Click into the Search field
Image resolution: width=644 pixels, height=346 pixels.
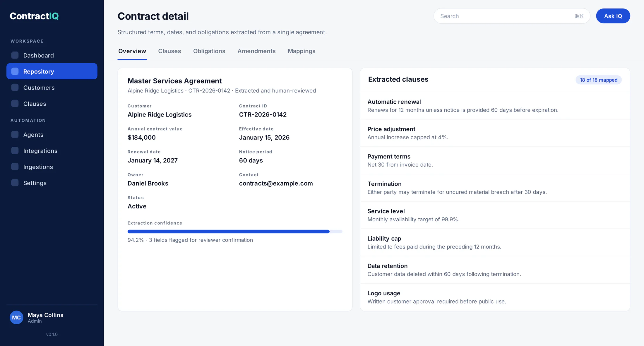tap(512, 16)
